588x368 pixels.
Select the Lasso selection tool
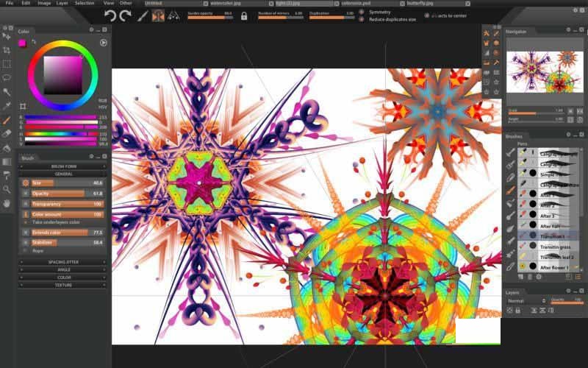click(7, 78)
